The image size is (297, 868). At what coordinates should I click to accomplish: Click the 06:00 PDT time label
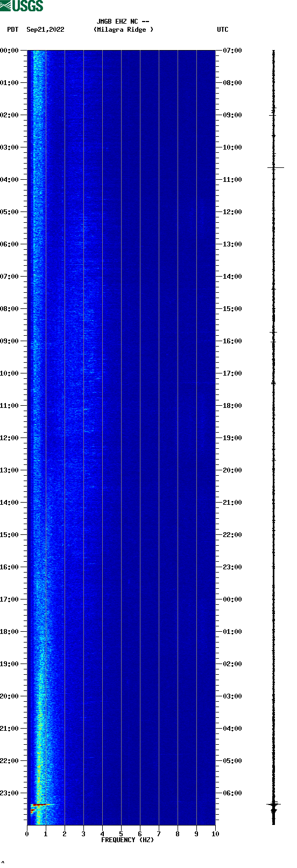click(x=9, y=244)
